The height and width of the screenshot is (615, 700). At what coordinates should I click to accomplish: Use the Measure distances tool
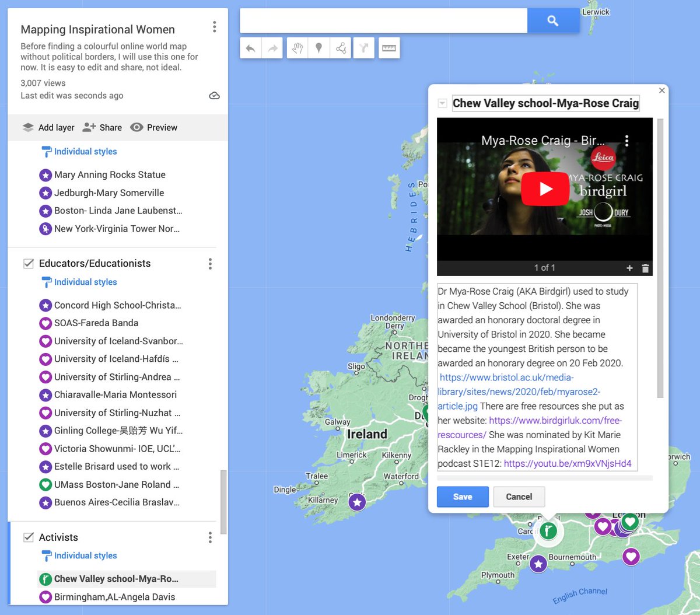coord(388,48)
